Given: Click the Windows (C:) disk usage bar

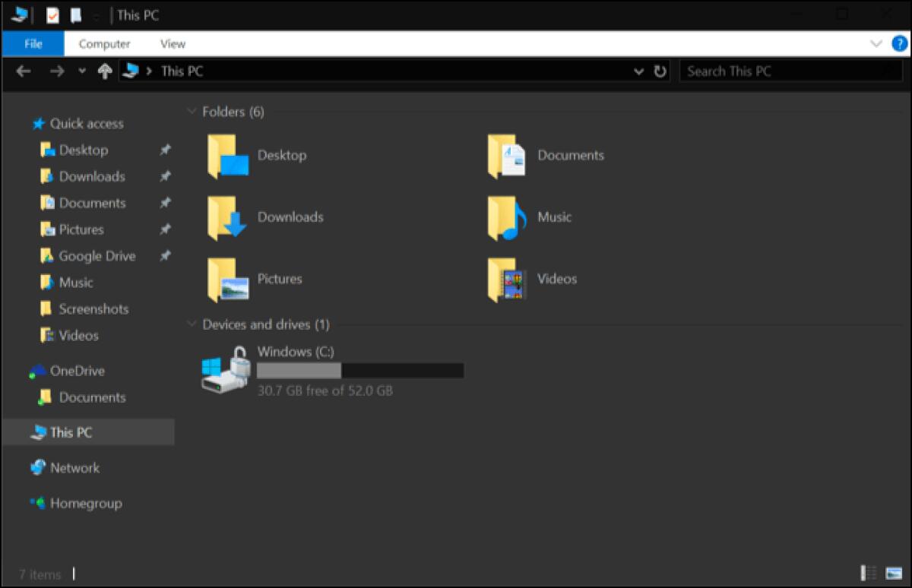Looking at the screenshot, I should click(359, 371).
